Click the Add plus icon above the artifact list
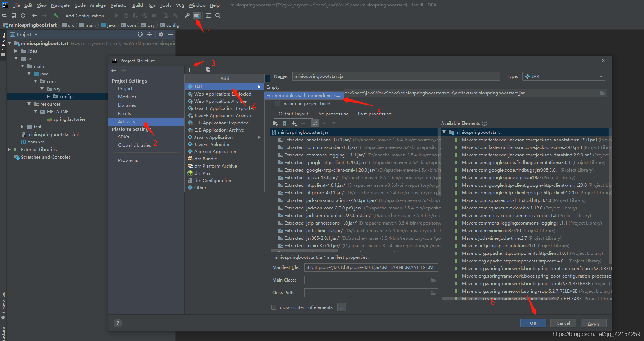Screen dimensions: 644x341 coord(189,70)
